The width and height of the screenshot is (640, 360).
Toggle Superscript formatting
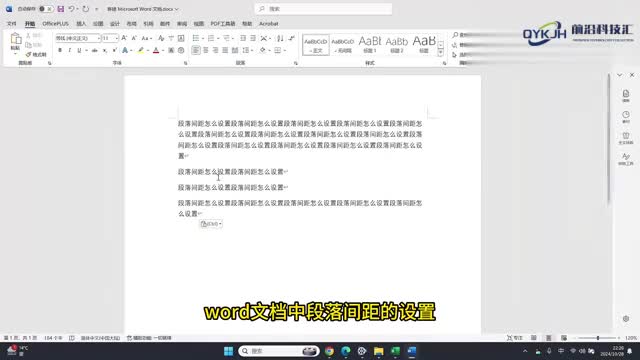pos(115,50)
